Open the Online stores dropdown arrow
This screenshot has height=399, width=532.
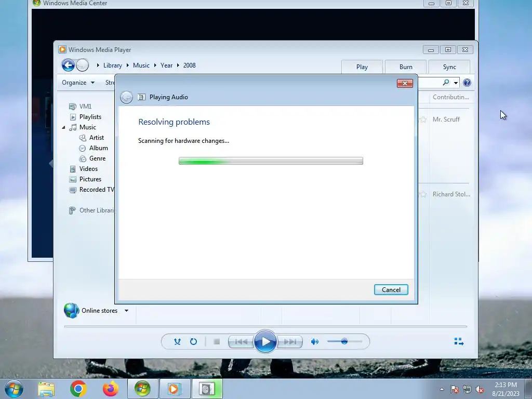click(x=126, y=311)
